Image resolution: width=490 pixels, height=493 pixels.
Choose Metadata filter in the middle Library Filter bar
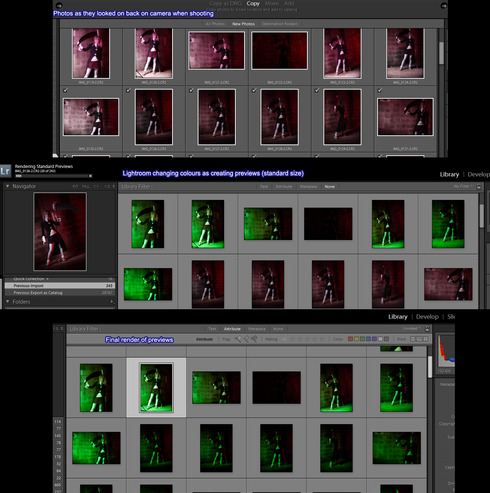click(x=308, y=187)
